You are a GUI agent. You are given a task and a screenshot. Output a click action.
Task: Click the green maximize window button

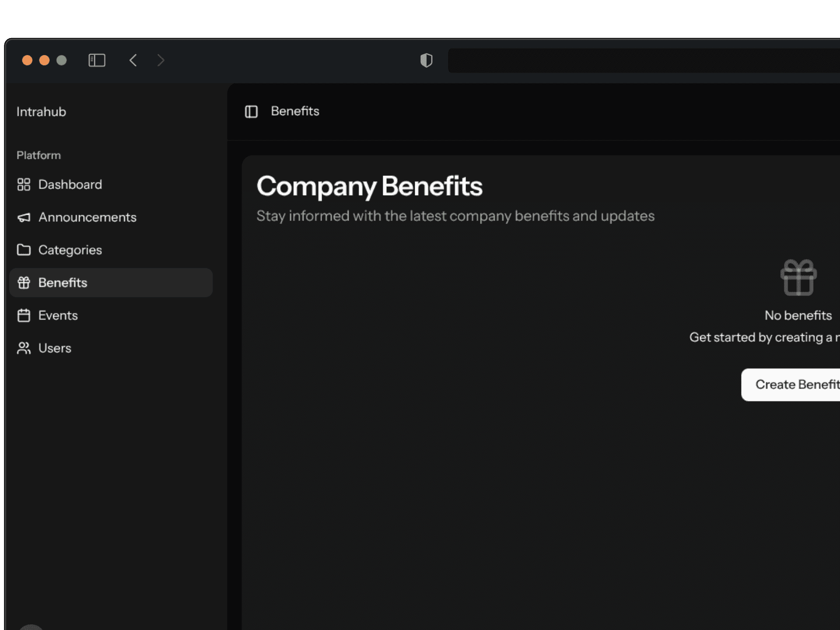[62, 60]
